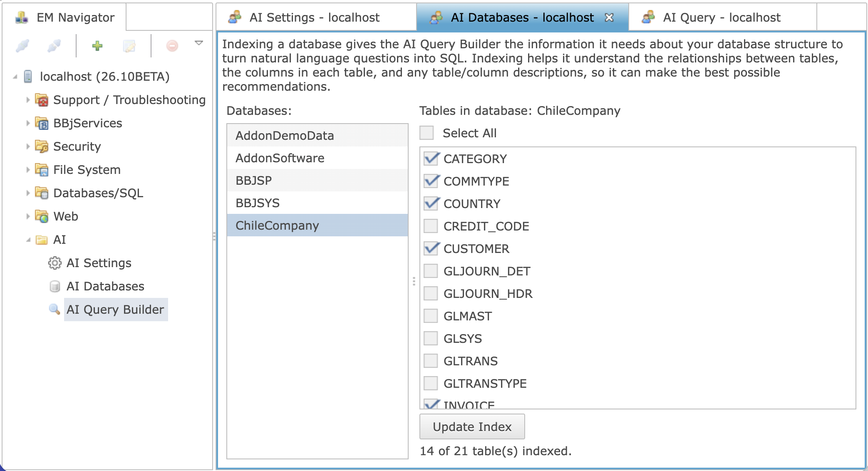
Task: Uncheck the COUNTRY table checkbox
Action: point(431,203)
